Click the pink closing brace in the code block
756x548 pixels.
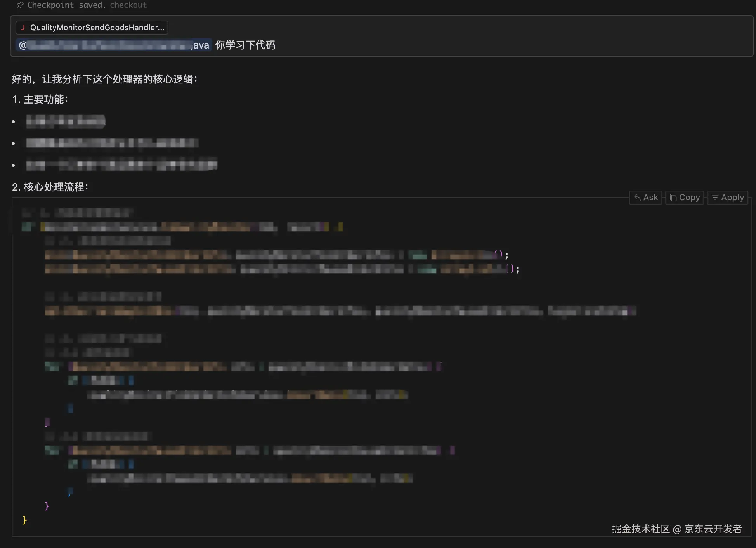pyautogui.click(x=47, y=506)
